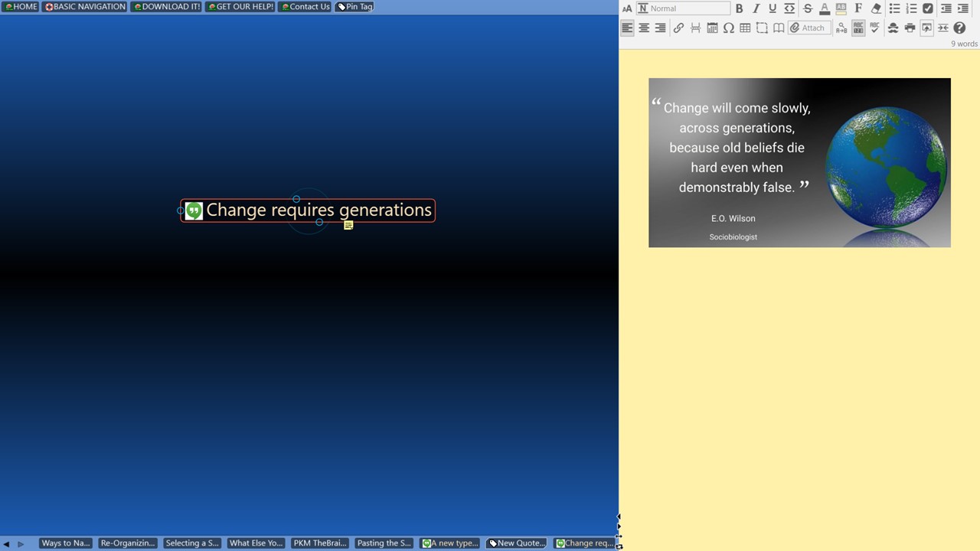
Task: Insert a checkbox list item
Action: coord(928,8)
